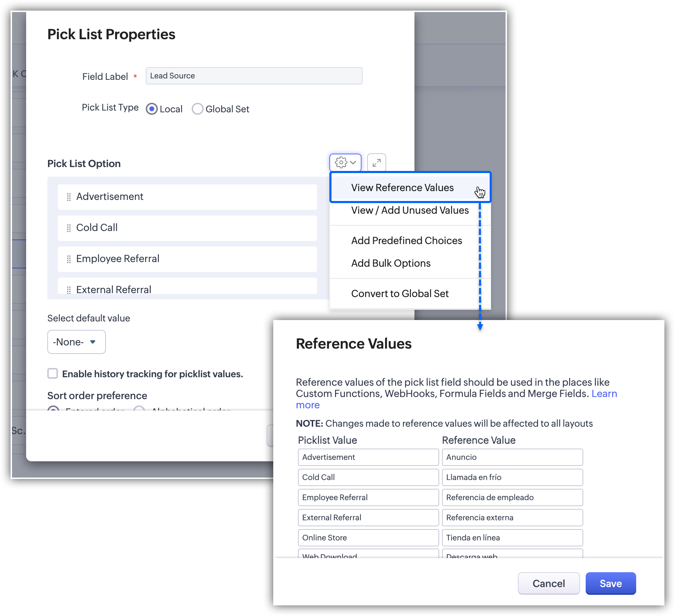Screen dimensions: 675x616
Task: Click the Save button
Action: click(610, 583)
